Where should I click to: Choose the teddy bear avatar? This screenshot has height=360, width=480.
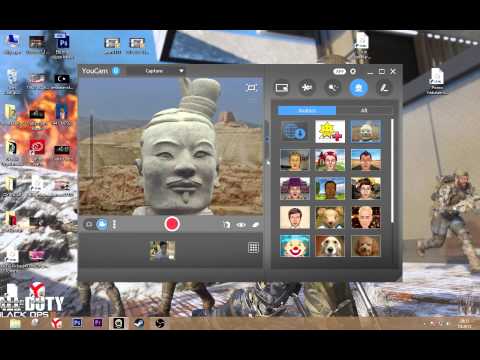[330, 217]
